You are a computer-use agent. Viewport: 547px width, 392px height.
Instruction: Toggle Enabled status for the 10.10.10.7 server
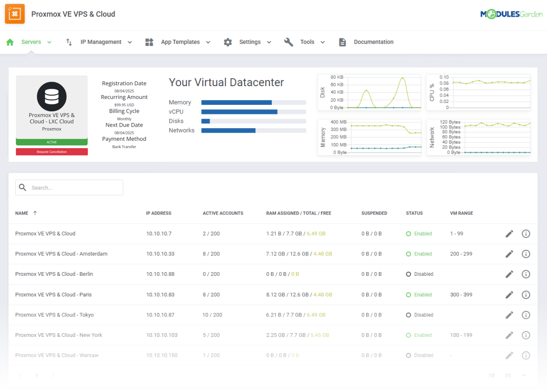pos(419,234)
